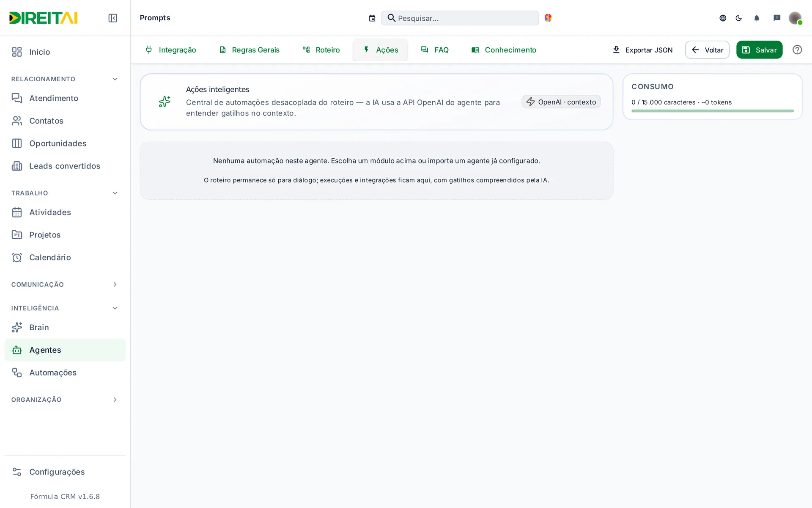The width and height of the screenshot is (812, 508).
Task: Collapse the sidebar with the panel icon
Action: [x=112, y=18]
